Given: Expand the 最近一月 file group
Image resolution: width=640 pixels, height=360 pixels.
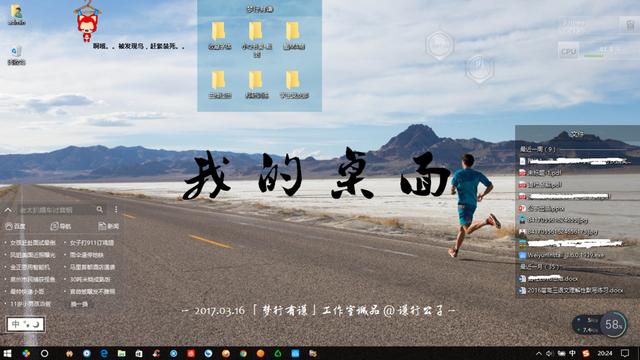Looking at the screenshot, I should (x=540, y=267).
